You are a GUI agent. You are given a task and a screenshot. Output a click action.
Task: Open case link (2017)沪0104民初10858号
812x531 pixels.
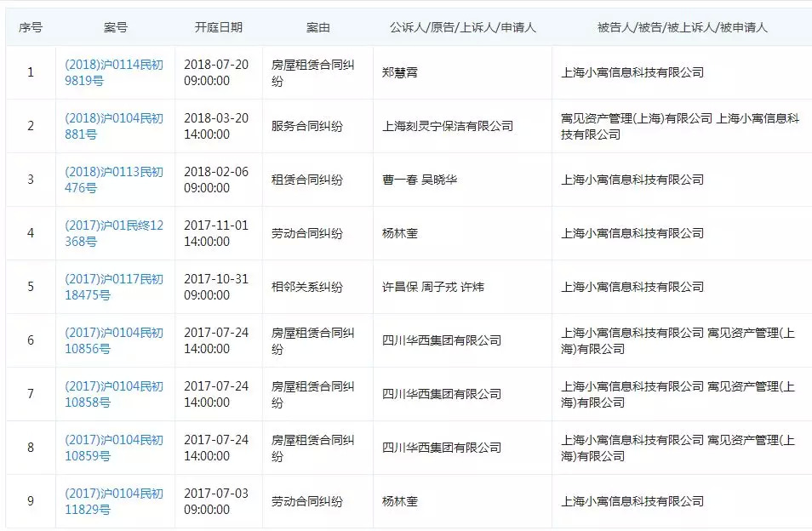click(114, 394)
